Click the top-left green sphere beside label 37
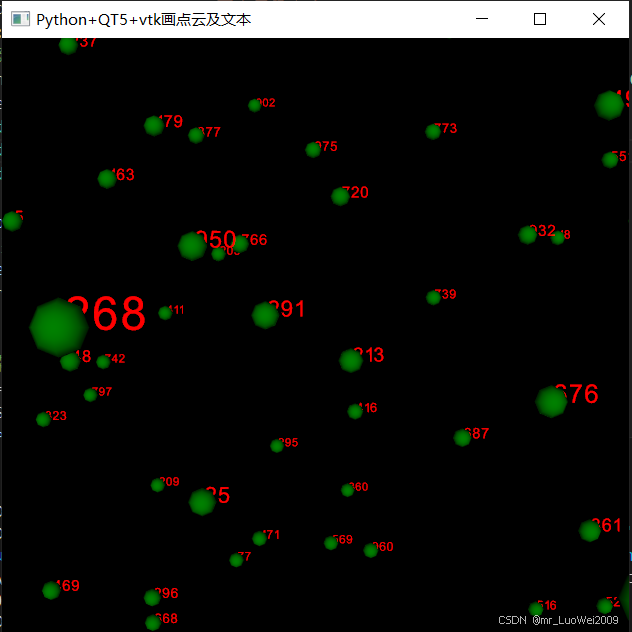632x632 pixels. (x=68, y=45)
